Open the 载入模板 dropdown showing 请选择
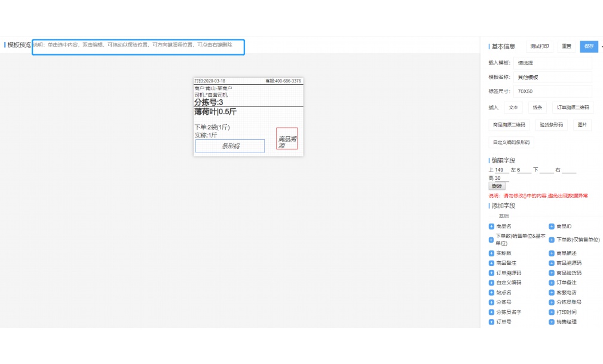This screenshot has height=364, width=603. pos(553,63)
